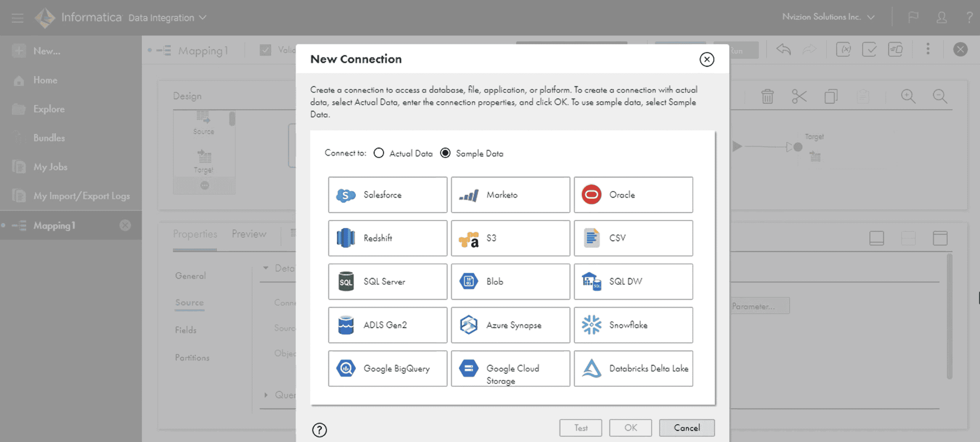Click the Cancel button
This screenshot has width=980, height=442.
[x=687, y=428]
